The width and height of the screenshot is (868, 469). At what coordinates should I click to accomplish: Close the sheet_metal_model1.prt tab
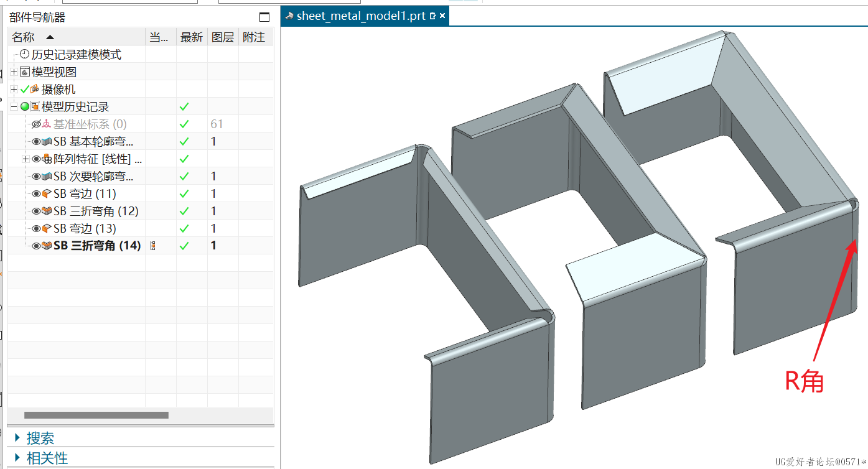(442, 16)
